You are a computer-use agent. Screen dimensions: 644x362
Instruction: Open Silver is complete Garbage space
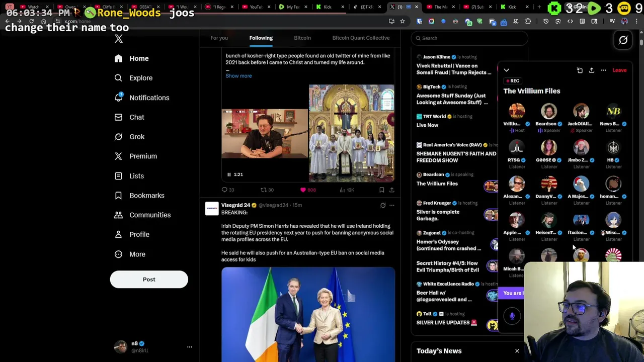click(x=438, y=215)
